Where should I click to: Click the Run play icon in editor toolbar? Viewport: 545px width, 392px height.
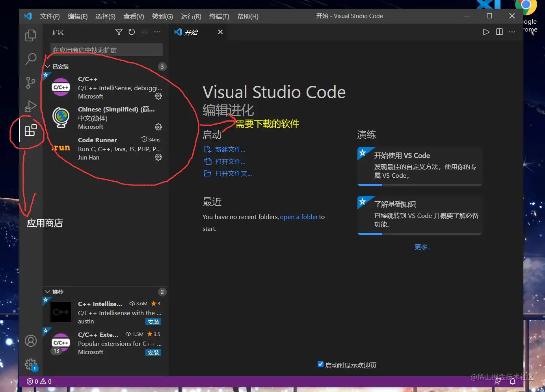pyautogui.click(x=486, y=32)
